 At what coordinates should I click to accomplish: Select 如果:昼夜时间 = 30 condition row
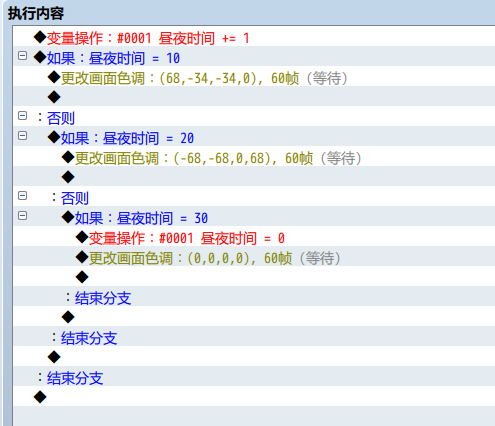[x=254, y=216]
